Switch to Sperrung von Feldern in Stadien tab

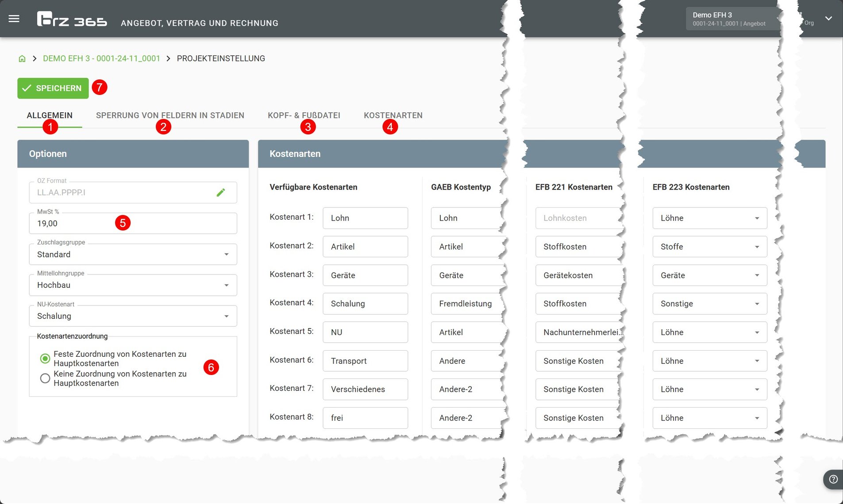pos(170,115)
